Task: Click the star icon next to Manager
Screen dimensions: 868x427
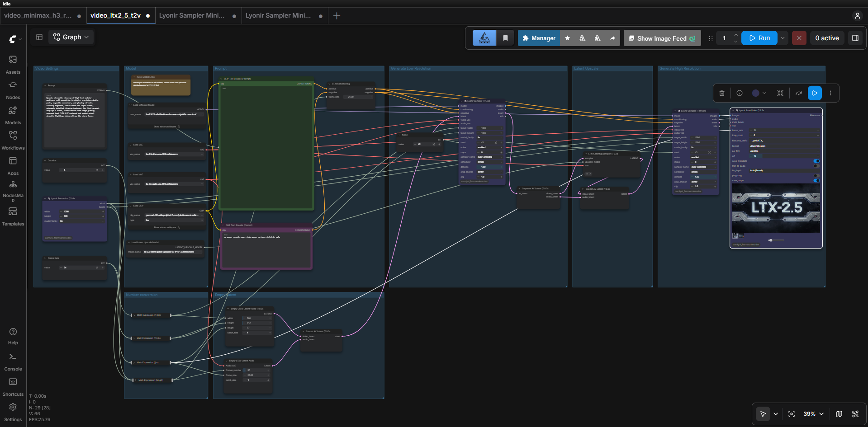Action: click(x=567, y=38)
